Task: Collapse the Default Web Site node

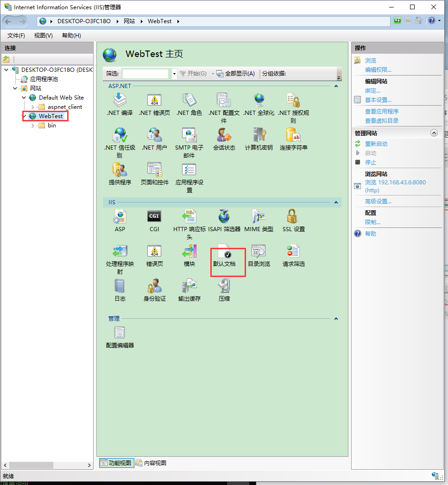Action: (x=24, y=98)
